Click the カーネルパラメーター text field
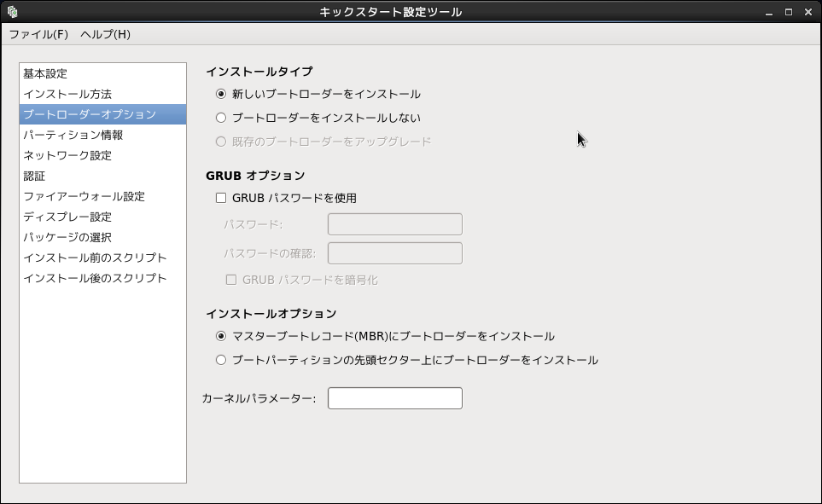Screen dimensions: 822x504 [394, 398]
